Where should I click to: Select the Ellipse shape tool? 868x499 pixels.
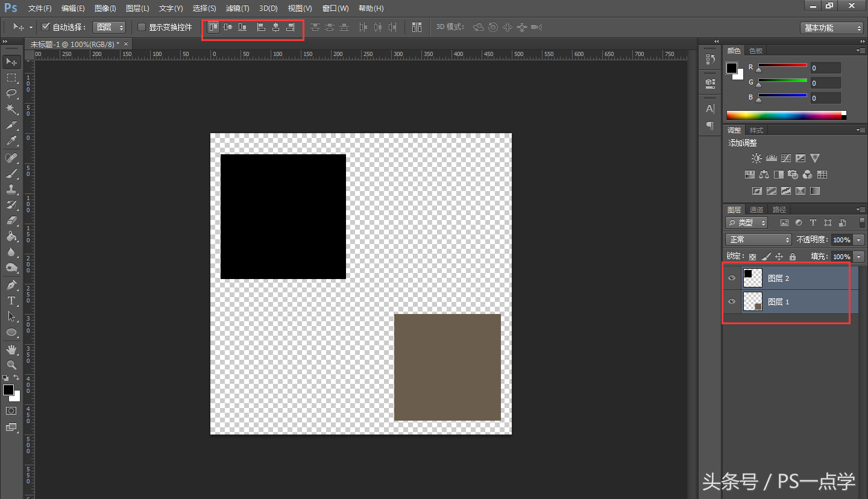coord(11,332)
